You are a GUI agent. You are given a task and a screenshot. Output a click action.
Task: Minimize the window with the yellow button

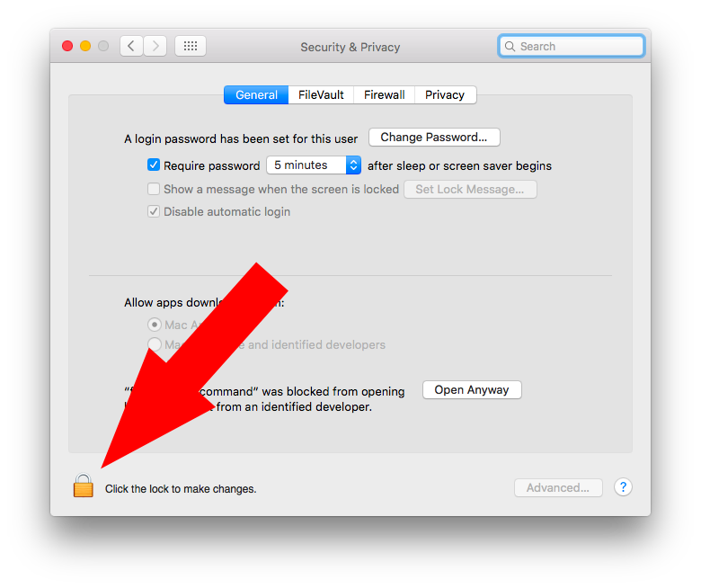[85, 46]
